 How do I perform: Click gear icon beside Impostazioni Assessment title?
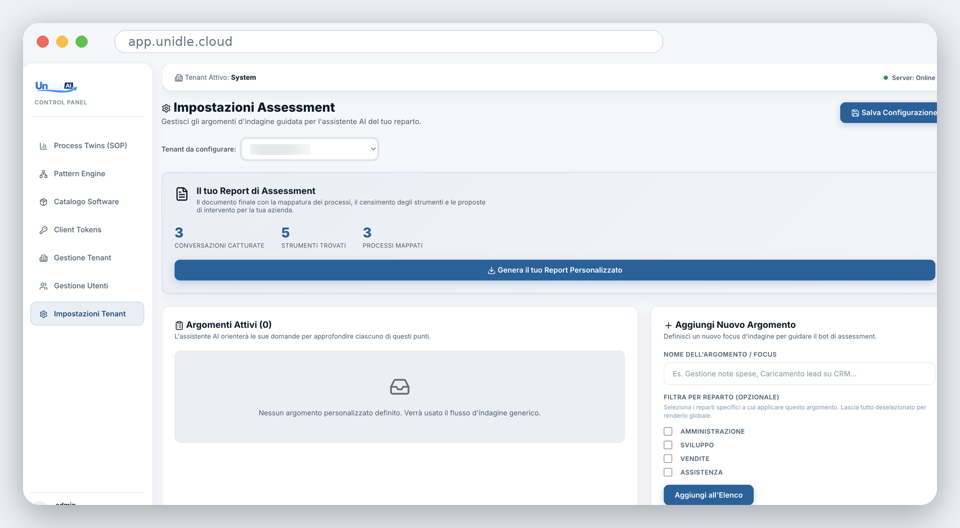pos(166,108)
